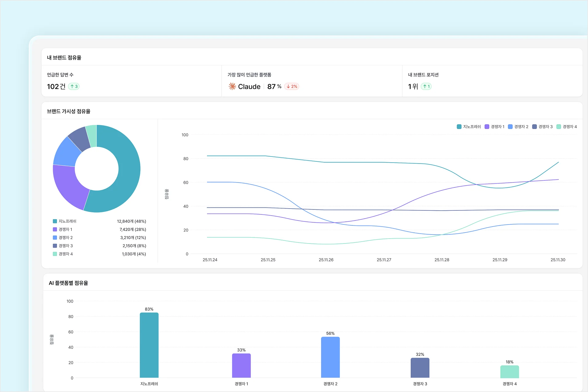Click 지노프레쉬 color swatch below donut chart

[x=55, y=221]
